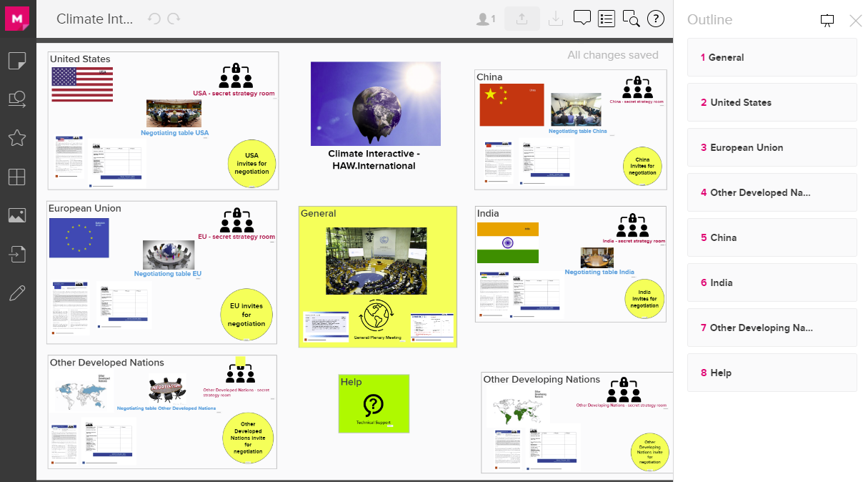Viewport: 868px width, 482px height.
Task: Open the collaborators user count icon
Action: click(486, 19)
